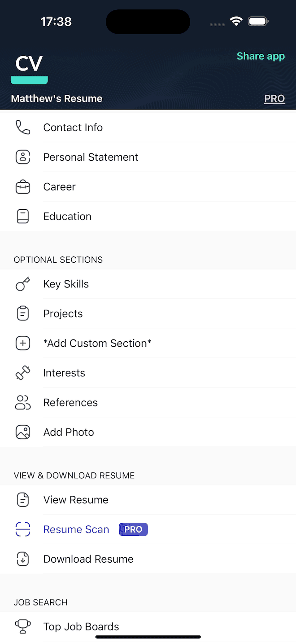Screen dimensions: 296x644
Task: Open the PRO upgrade link
Action: (x=274, y=98)
